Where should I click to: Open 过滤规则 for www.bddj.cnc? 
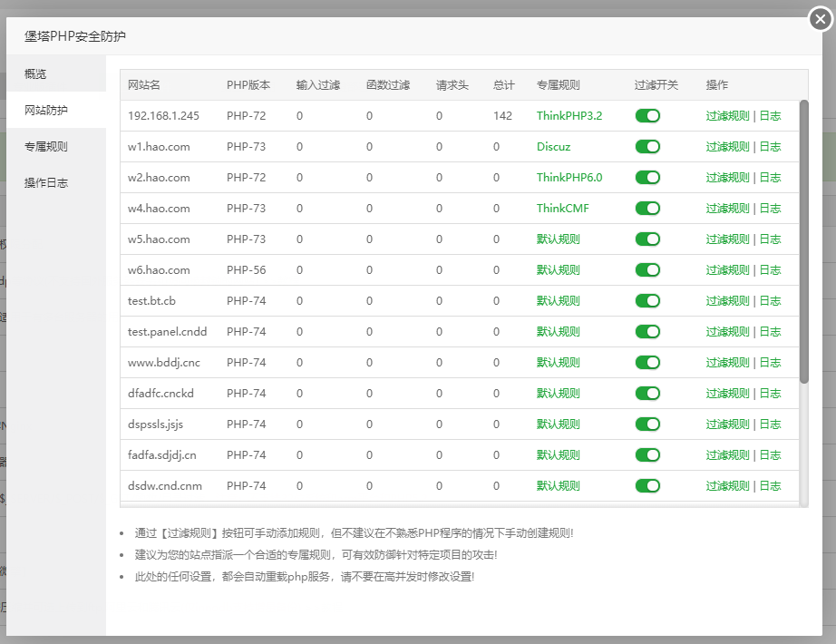point(727,363)
